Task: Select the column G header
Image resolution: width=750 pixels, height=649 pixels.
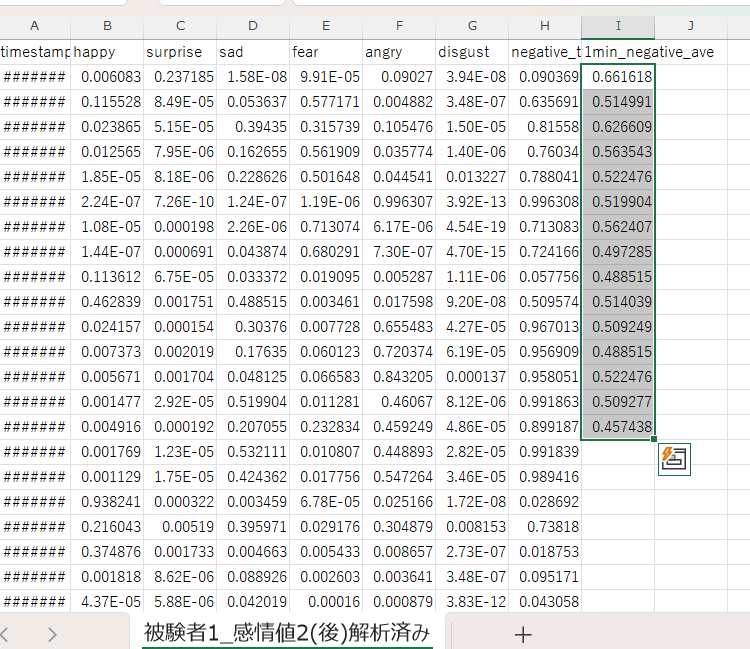Action: 472,25
